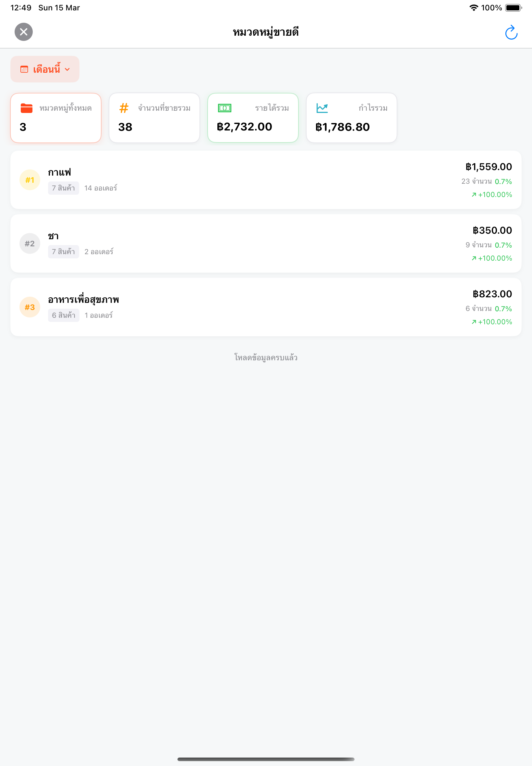Tap the 7 สินค้า tag under กาแฟ
532x766 pixels.
[x=63, y=188]
